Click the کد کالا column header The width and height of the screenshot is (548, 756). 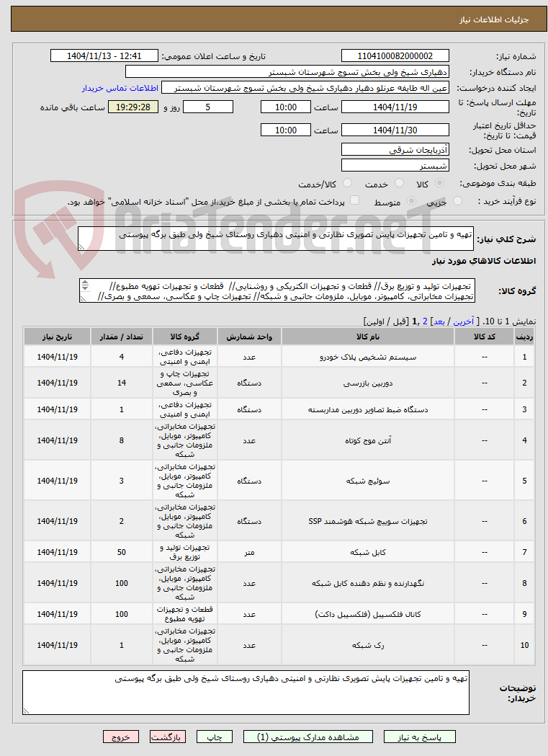(x=485, y=337)
